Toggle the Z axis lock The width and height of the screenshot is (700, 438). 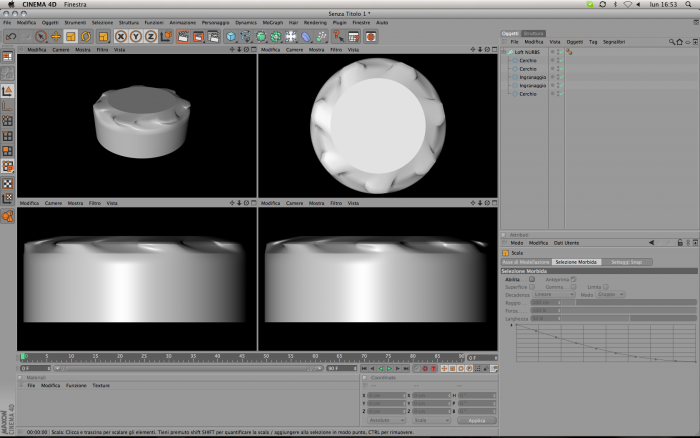point(151,37)
